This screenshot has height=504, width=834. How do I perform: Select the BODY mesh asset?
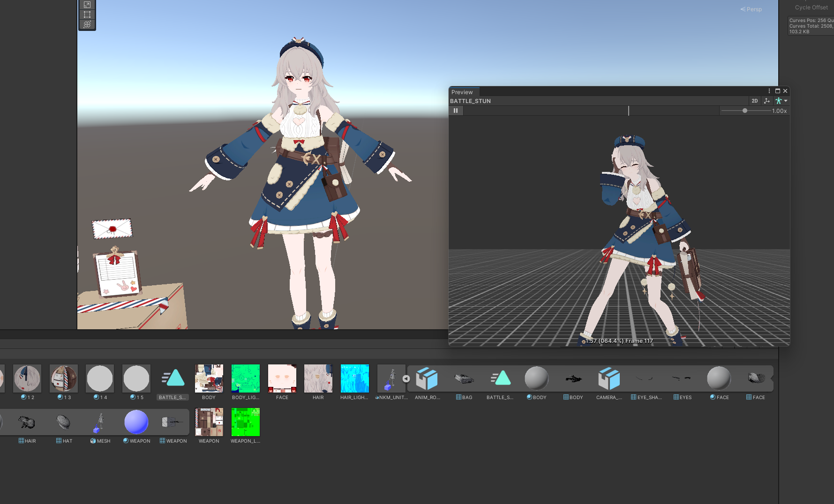(573, 378)
